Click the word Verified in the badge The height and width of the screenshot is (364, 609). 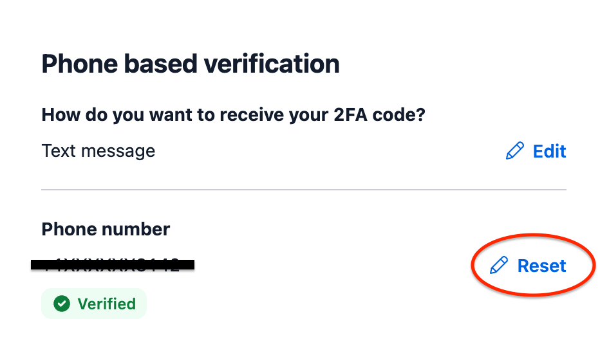107,304
